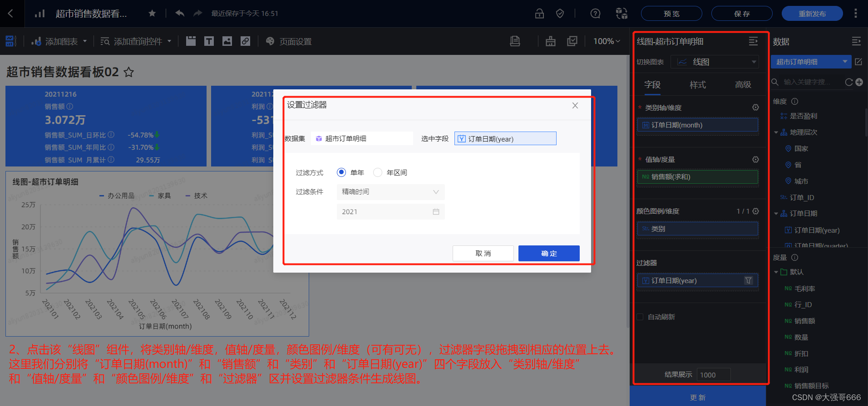Open settings gear for 类别轴/维度
Viewport: 868px width, 406px height.
point(755,108)
